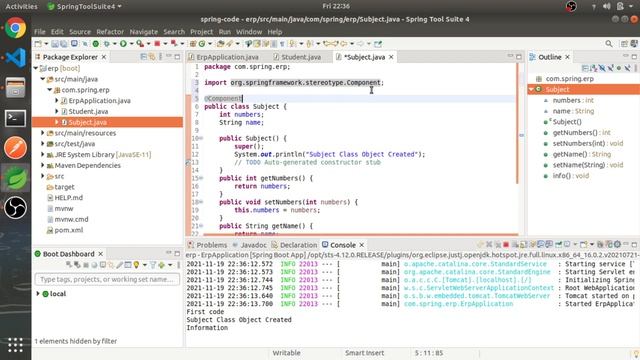
Task: Open Refactor menu
Action: [x=110, y=31]
